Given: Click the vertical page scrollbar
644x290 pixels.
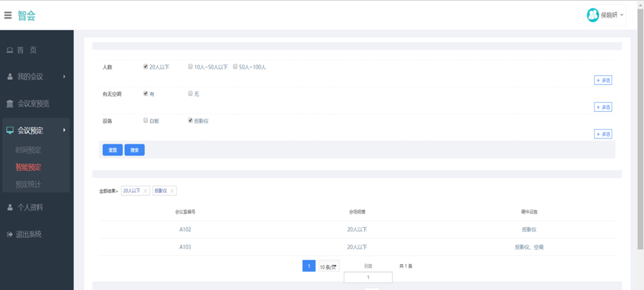Looking at the screenshot, I should pyautogui.click(x=641, y=128).
